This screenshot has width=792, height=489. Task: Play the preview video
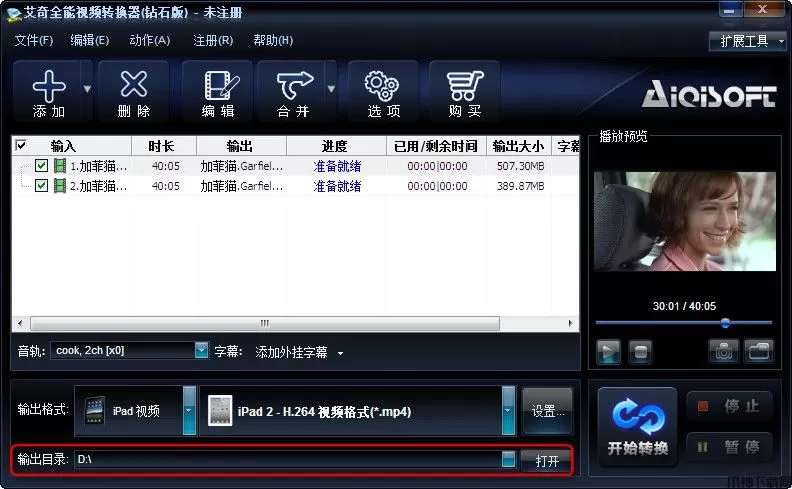tap(608, 351)
